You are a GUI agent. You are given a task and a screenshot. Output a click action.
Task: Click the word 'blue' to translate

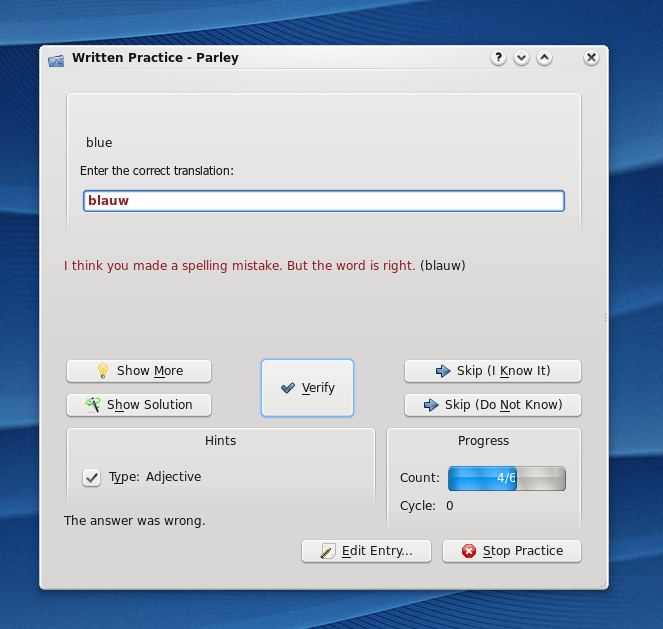[x=99, y=142]
